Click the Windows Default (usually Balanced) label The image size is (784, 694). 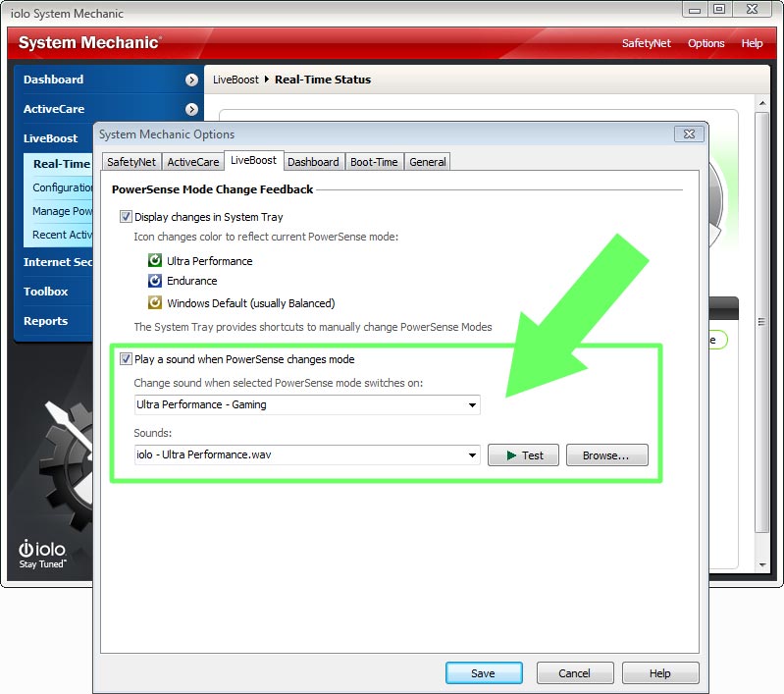(x=251, y=303)
